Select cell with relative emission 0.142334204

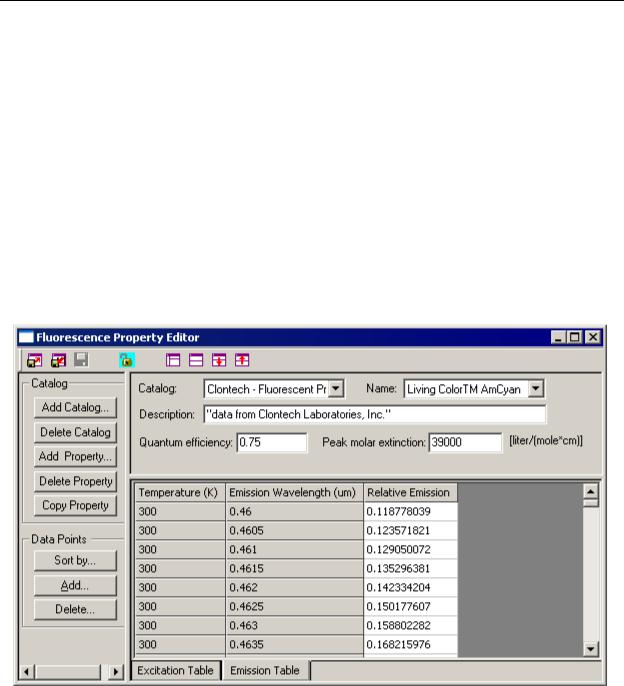click(x=410, y=588)
